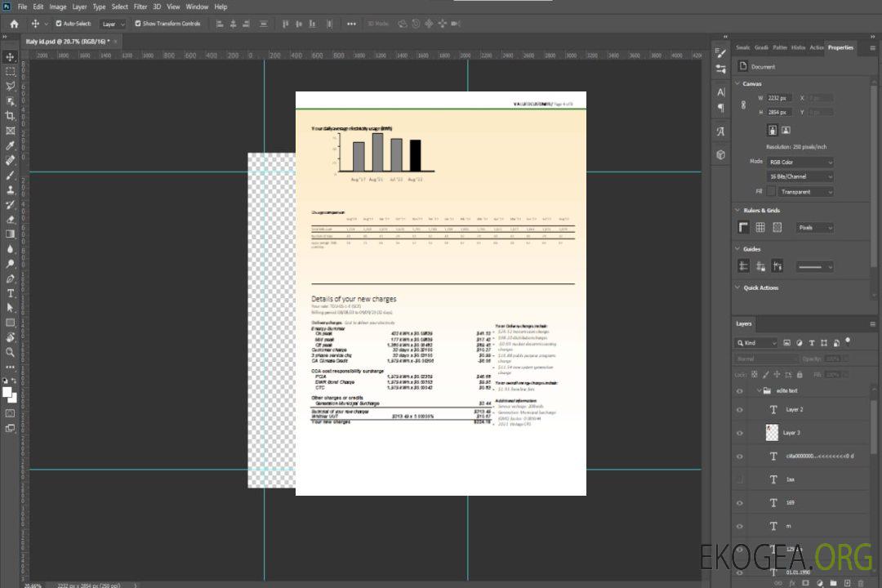Pick the Lasso tool

pyautogui.click(x=11, y=86)
